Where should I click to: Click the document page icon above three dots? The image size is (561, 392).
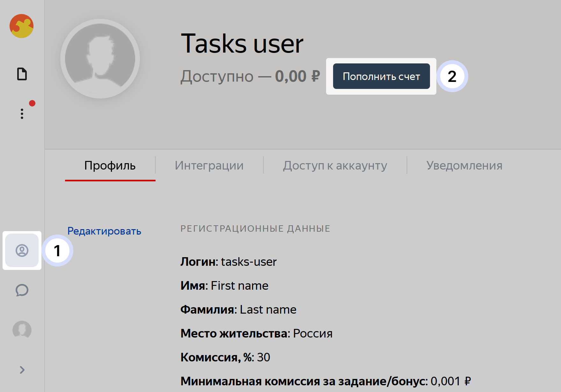(x=22, y=74)
